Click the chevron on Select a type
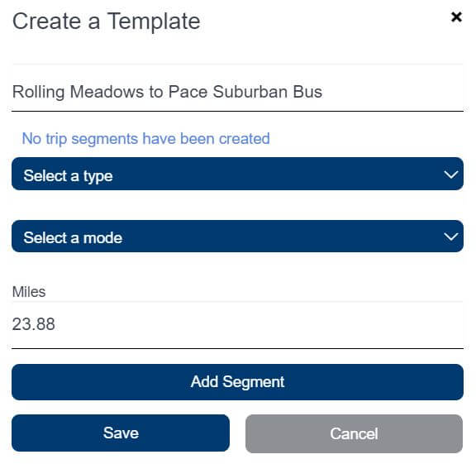476x464 pixels. point(450,175)
